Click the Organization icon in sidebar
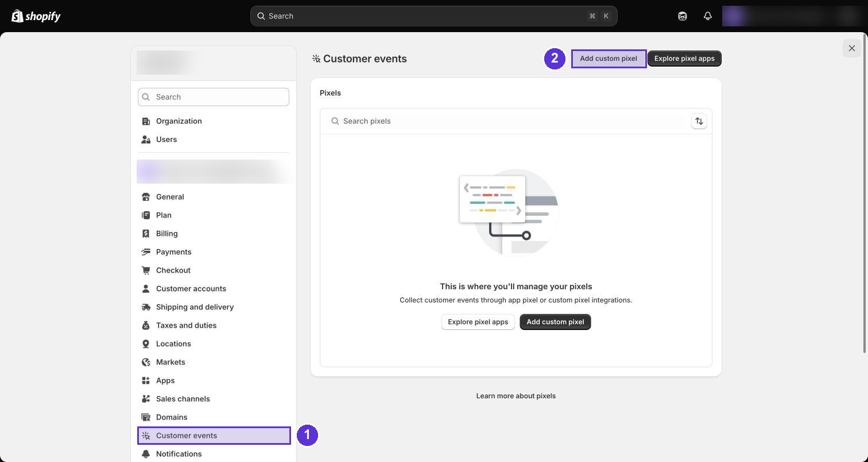Image resolution: width=868 pixels, height=462 pixels. (x=146, y=121)
